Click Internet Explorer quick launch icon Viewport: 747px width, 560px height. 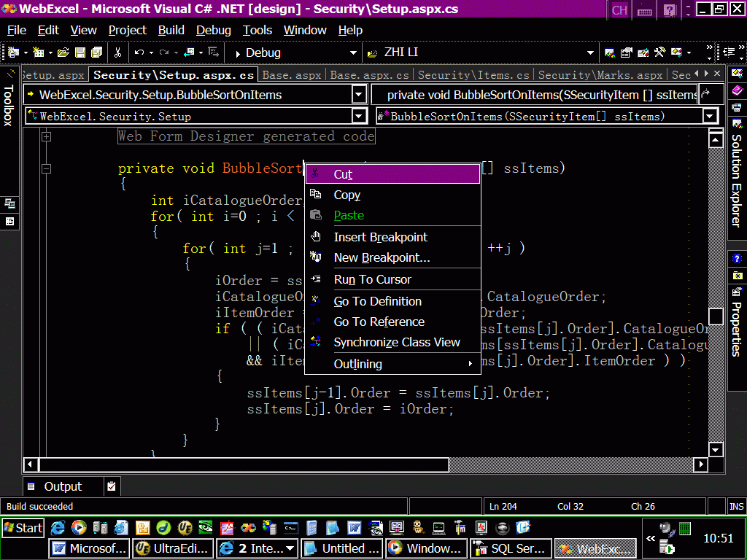click(x=58, y=528)
